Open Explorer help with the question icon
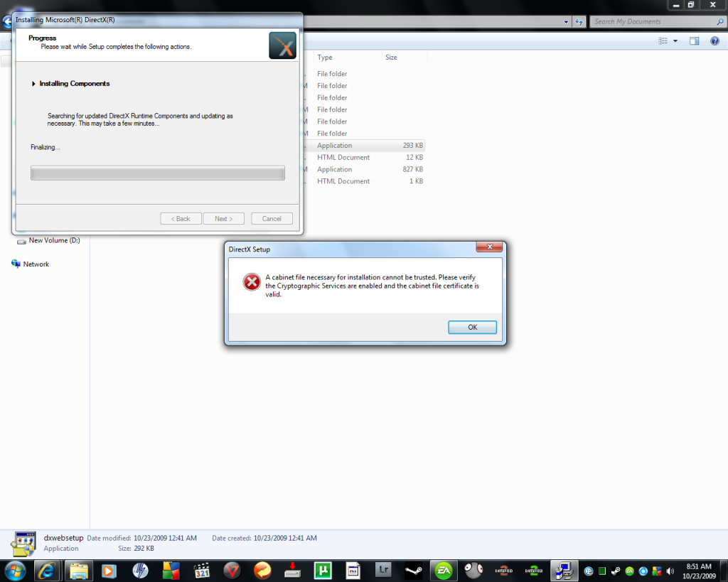728x582 pixels. (715, 41)
